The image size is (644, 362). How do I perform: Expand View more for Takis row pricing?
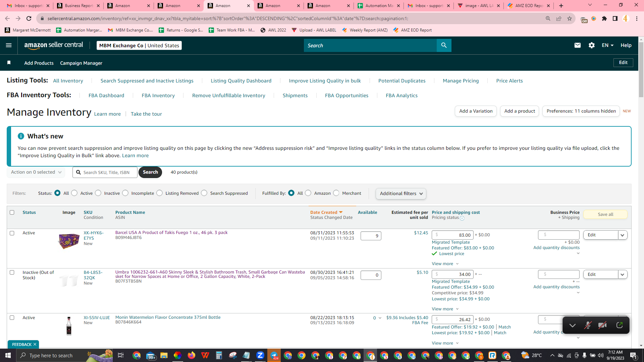(445, 264)
